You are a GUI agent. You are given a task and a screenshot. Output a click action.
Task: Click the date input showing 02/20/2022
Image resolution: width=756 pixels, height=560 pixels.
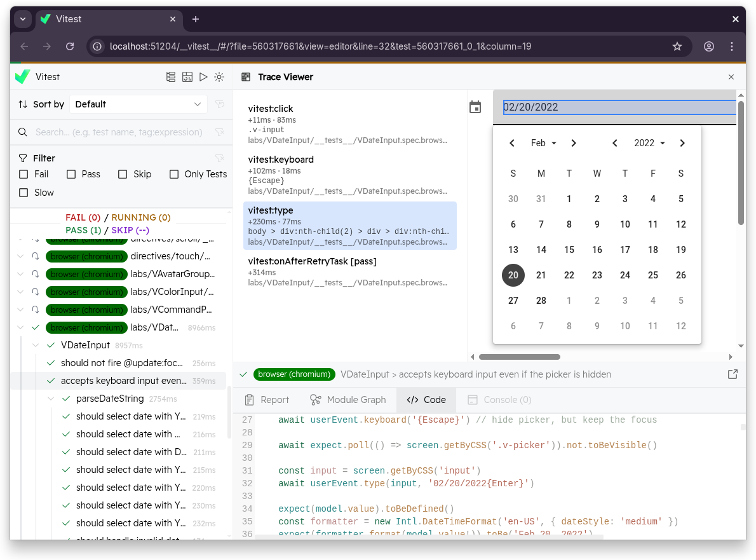point(619,107)
